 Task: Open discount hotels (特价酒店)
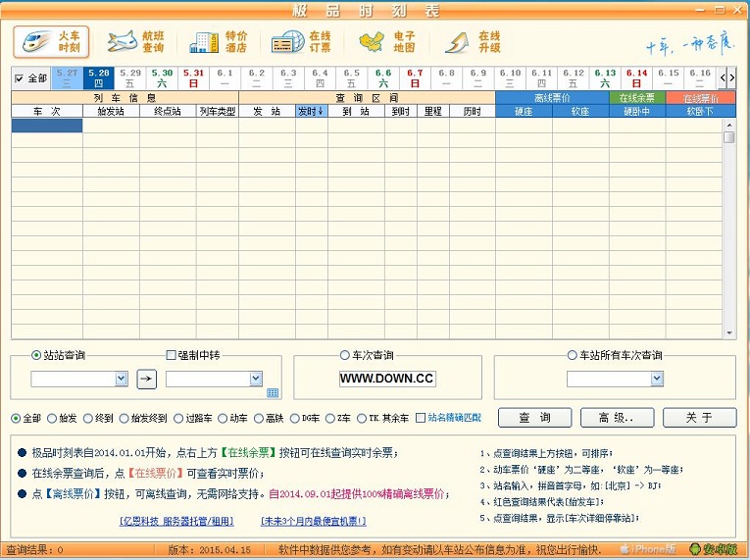tap(218, 42)
